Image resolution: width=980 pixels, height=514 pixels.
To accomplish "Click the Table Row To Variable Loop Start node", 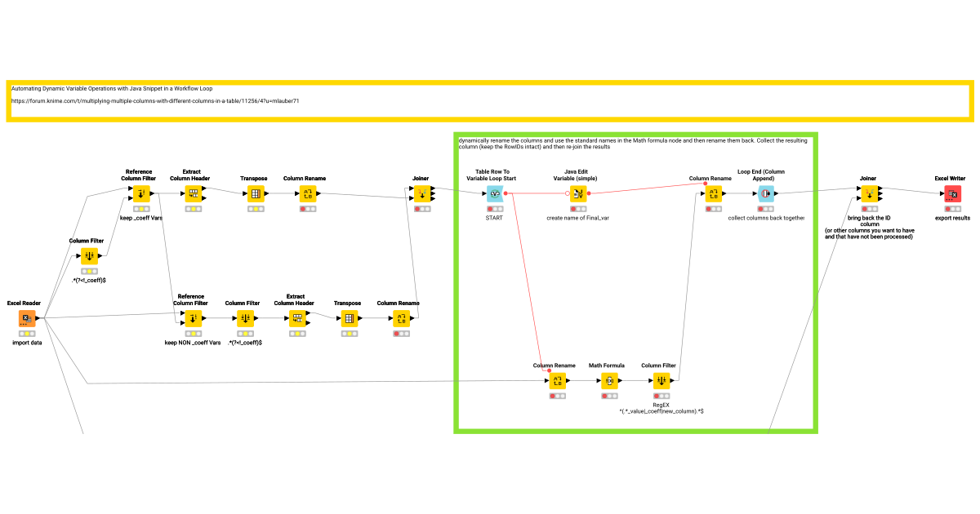I will click(x=494, y=194).
